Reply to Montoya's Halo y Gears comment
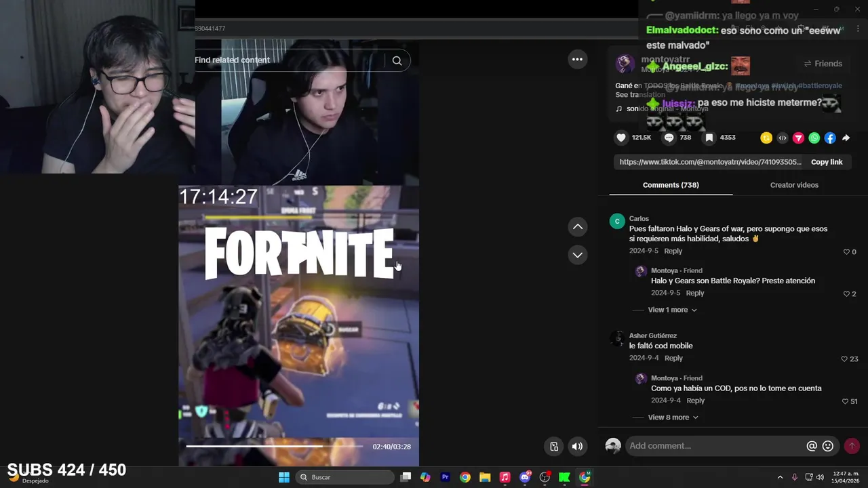Screen dimensions: 868x488 click(x=695, y=293)
